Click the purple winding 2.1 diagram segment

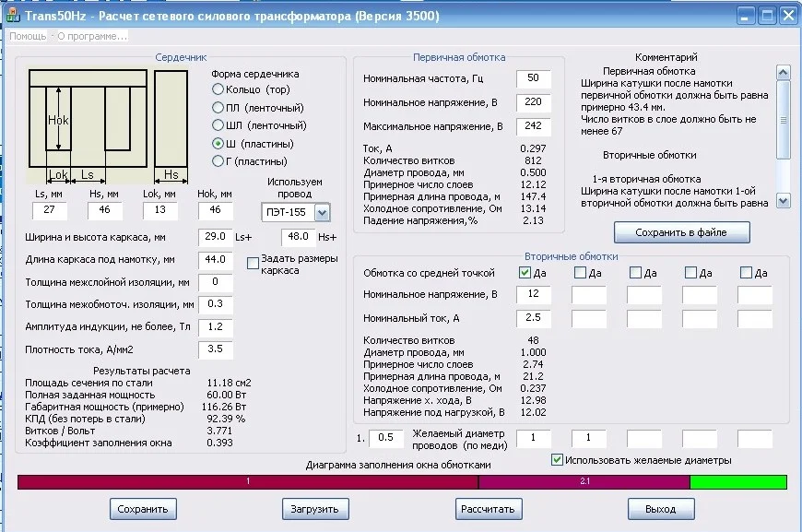coord(584,482)
